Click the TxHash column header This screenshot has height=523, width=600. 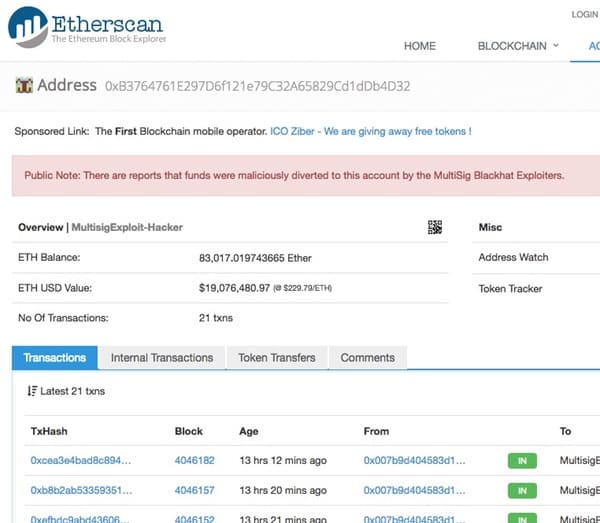click(49, 431)
